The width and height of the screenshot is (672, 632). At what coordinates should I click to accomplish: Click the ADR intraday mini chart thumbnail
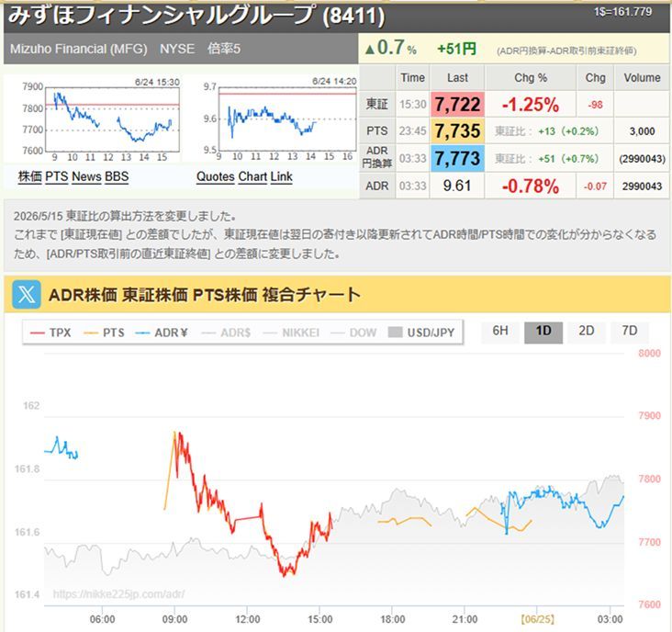point(271,119)
